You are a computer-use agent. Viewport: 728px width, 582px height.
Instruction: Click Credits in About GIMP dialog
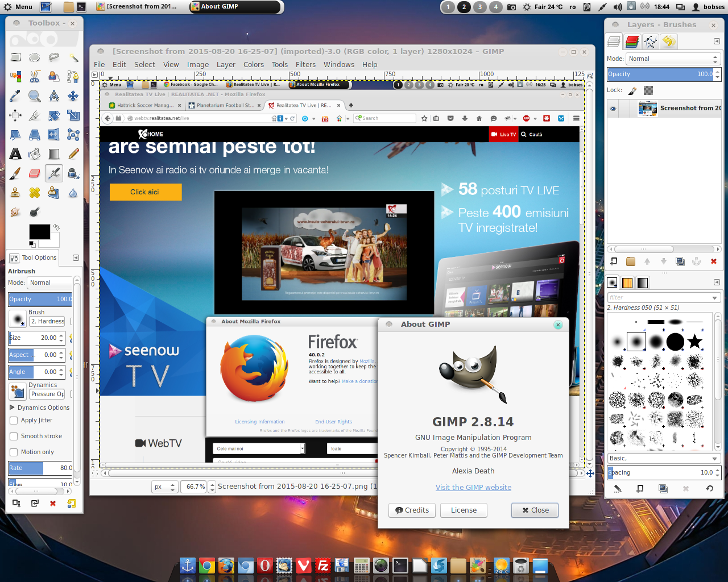point(412,510)
